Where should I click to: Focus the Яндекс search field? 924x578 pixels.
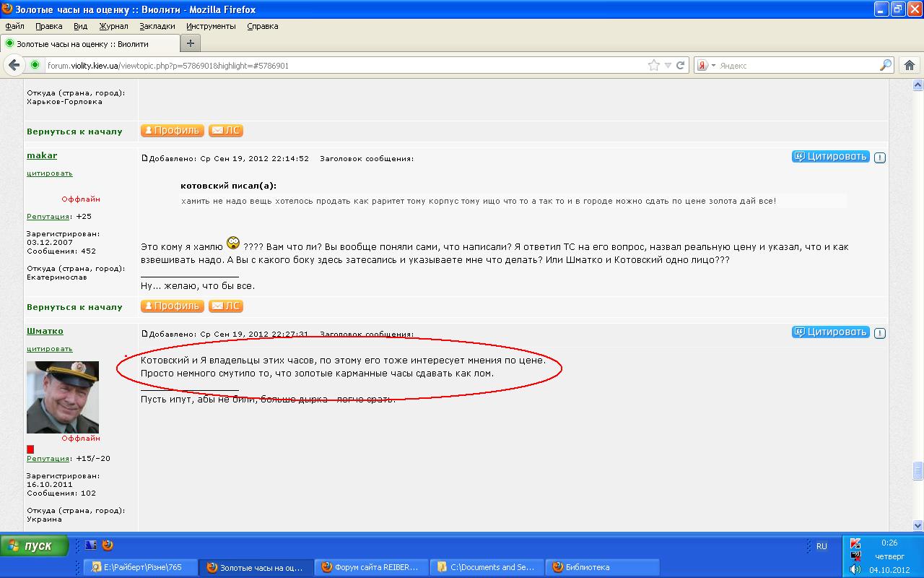(798, 65)
